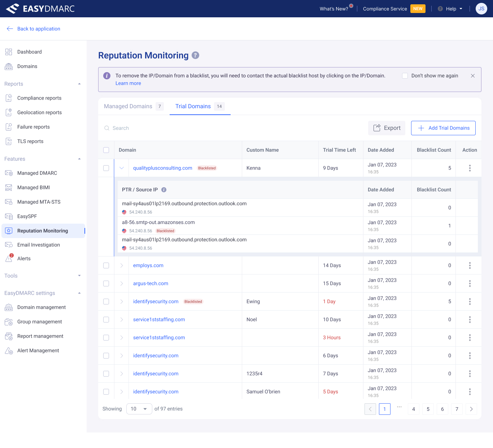493x448 pixels.
Task: Click help question mark beside Reputation Monitoring title
Action: (195, 55)
